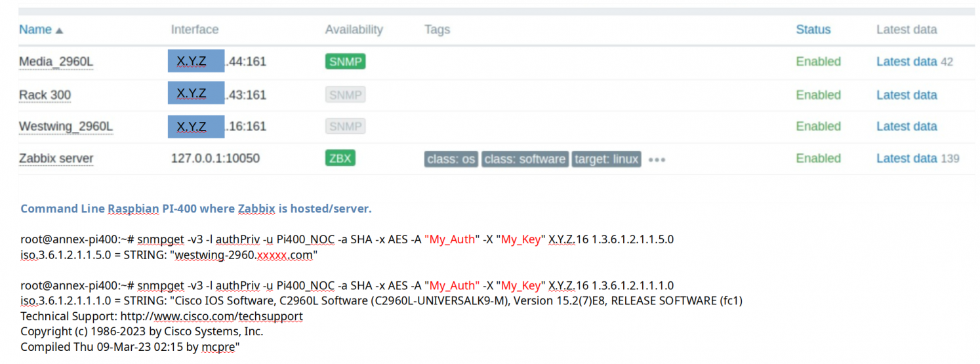Open the Westwing_2960L host
The image size is (980, 364).
click(x=66, y=127)
